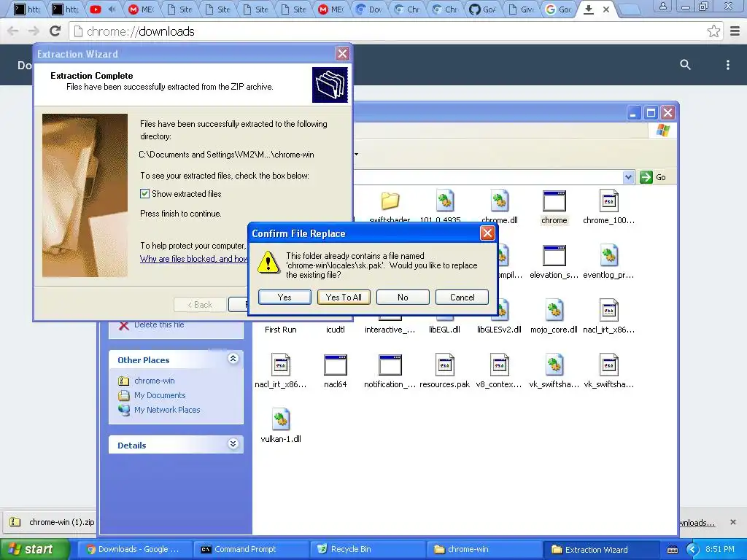Screen dimensions: 747x560
Task: Open My Network Places link
Action: [167, 410]
